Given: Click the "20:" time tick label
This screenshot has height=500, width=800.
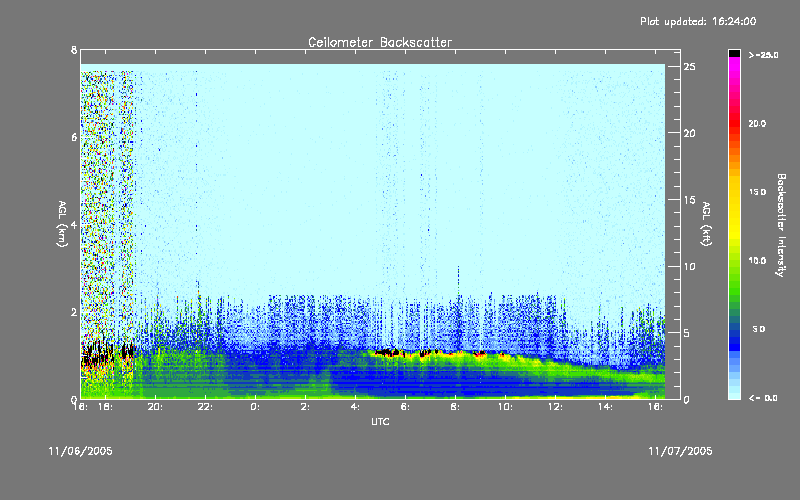Looking at the screenshot, I should 155,407.
